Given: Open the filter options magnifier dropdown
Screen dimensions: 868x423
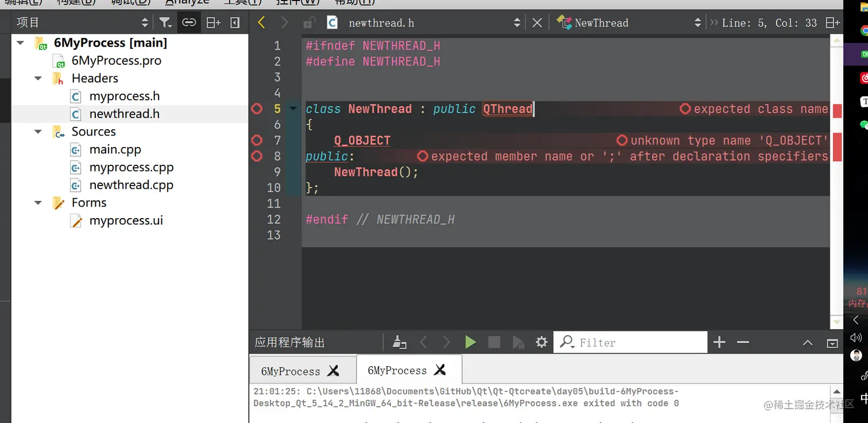Looking at the screenshot, I should (568, 342).
